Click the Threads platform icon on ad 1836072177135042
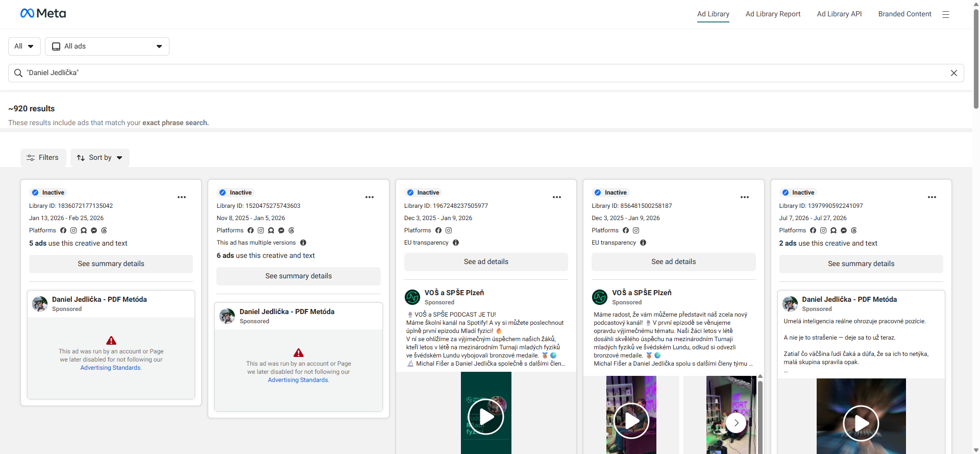 (104, 230)
